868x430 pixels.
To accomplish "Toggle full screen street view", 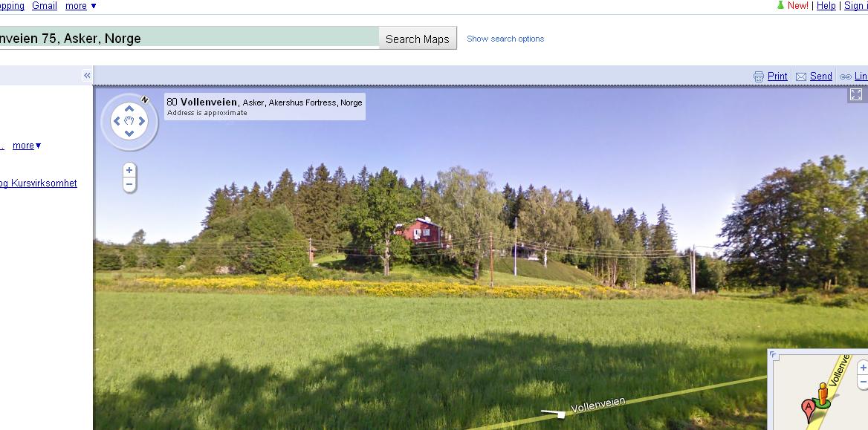I will [856, 94].
